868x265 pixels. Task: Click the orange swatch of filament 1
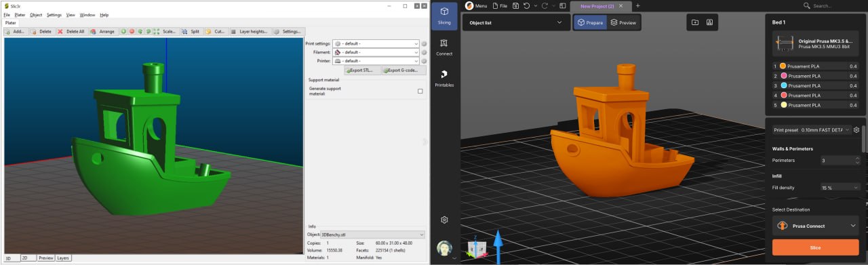pos(783,66)
